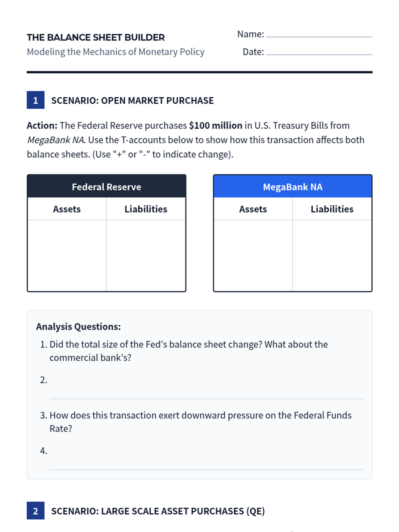Click the MegaBank NA Liabilities column heading
399x532 pixels.
click(332, 209)
